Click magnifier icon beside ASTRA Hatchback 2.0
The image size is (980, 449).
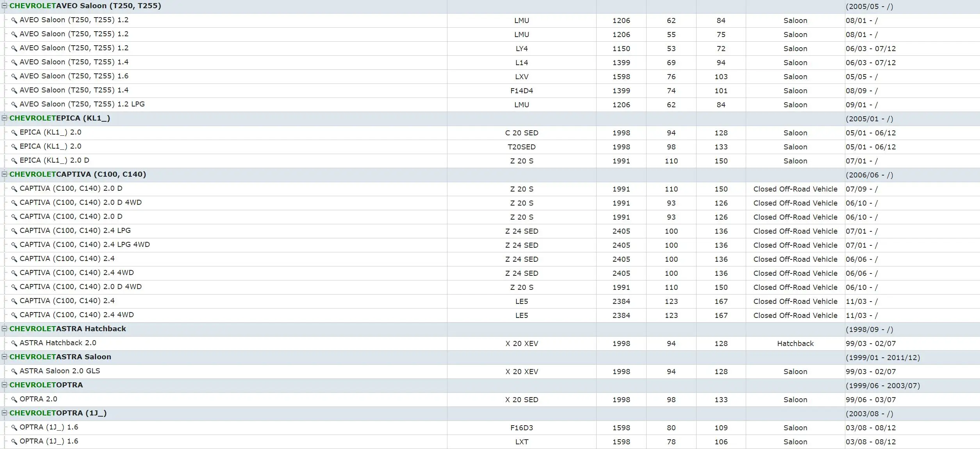pos(14,343)
